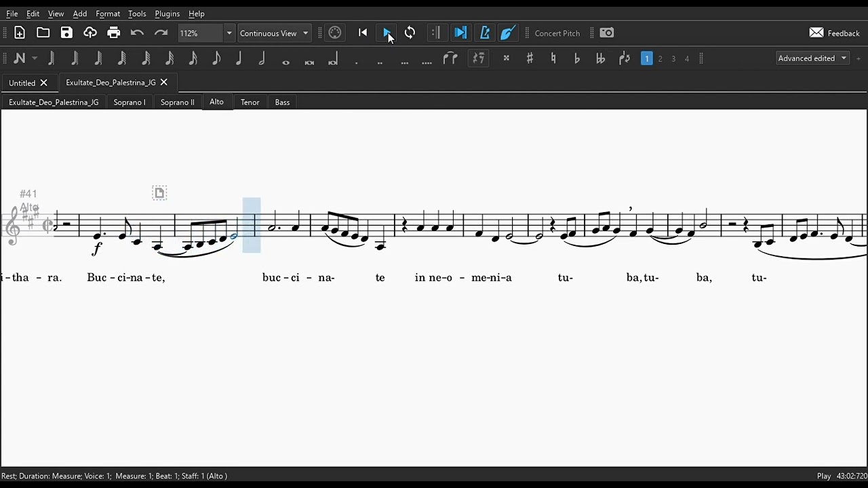Expand the note input mode arrow
The image size is (868, 488).
pos(35,58)
